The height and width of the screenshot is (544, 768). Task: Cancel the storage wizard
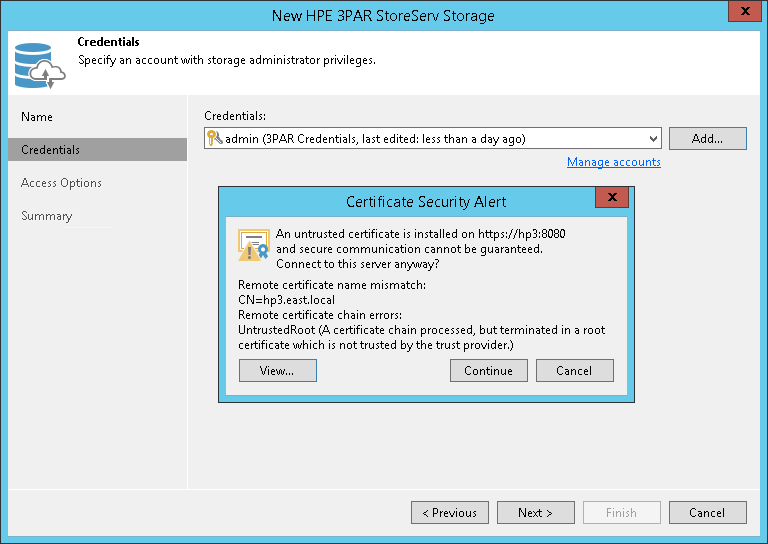707,513
